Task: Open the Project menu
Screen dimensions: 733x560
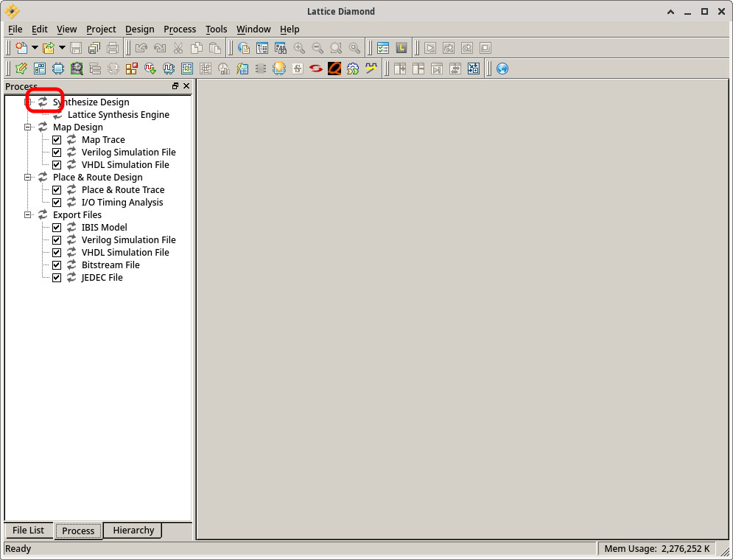Action: point(101,29)
